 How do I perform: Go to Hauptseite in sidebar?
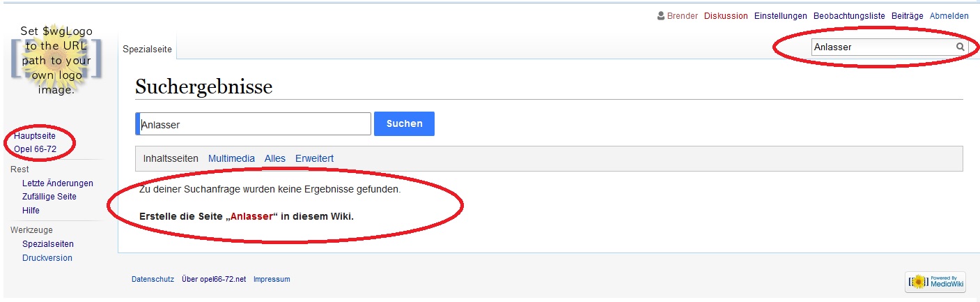pos(35,136)
